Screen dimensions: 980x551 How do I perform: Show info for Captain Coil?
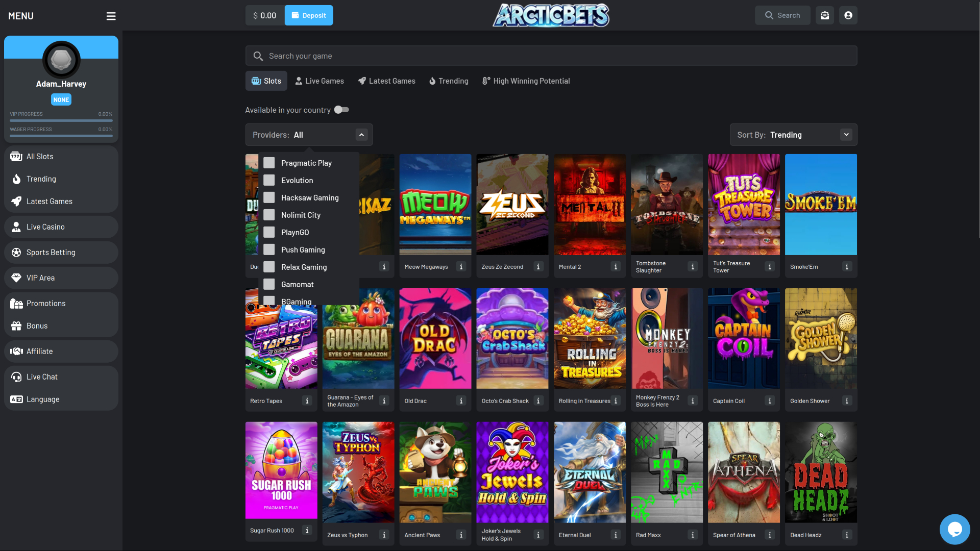770,401
